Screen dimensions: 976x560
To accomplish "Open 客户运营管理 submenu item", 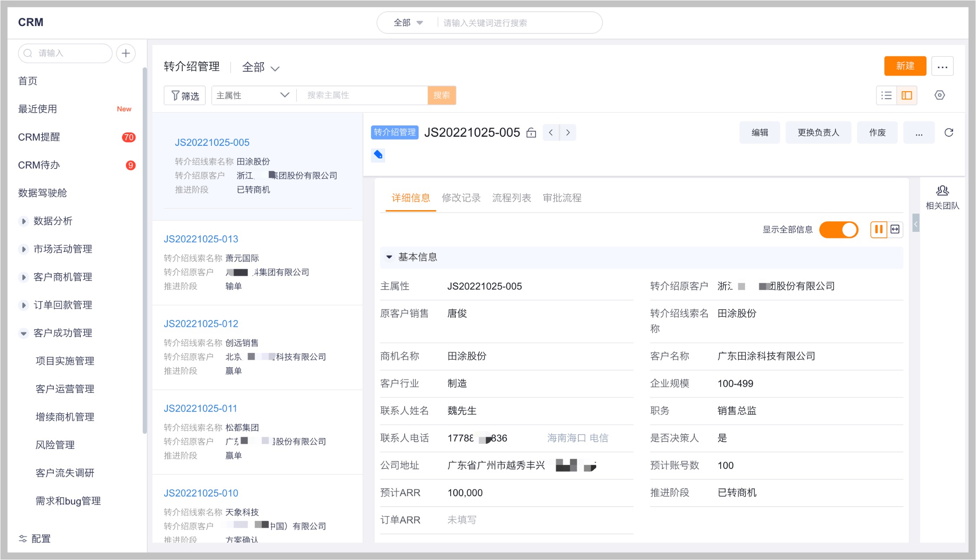I will click(65, 389).
